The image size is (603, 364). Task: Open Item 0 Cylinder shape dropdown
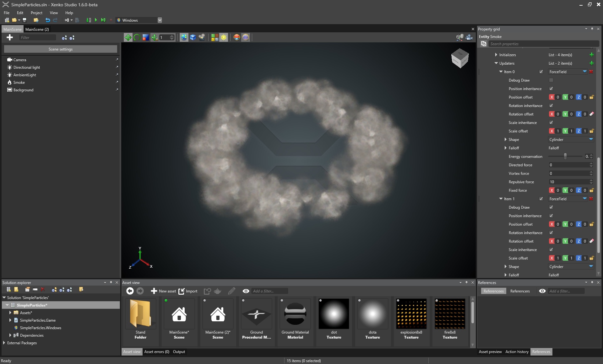pyautogui.click(x=591, y=140)
